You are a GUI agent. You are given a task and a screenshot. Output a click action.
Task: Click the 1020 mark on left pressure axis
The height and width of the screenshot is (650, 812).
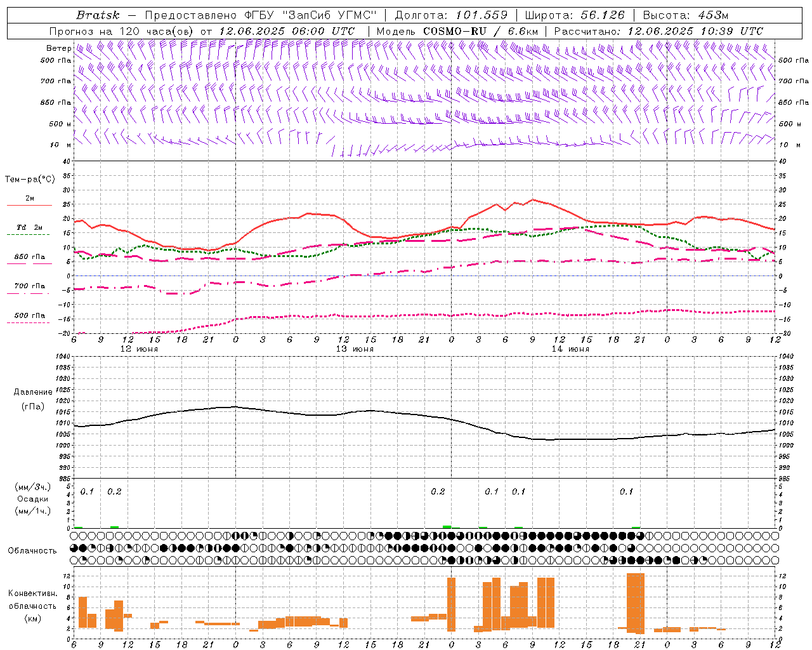tap(63, 401)
